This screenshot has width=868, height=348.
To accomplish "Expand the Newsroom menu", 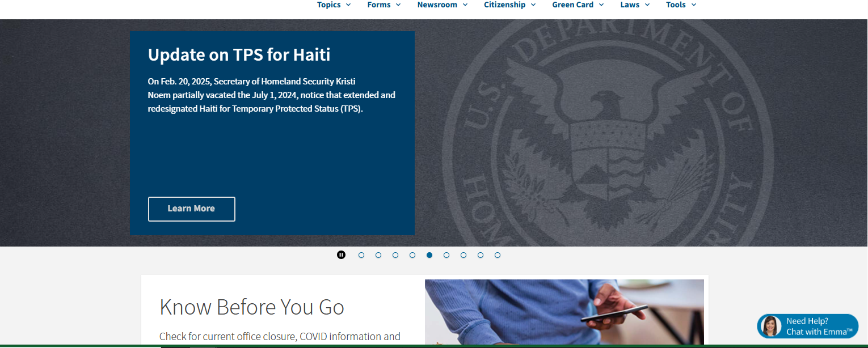I will pyautogui.click(x=443, y=5).
